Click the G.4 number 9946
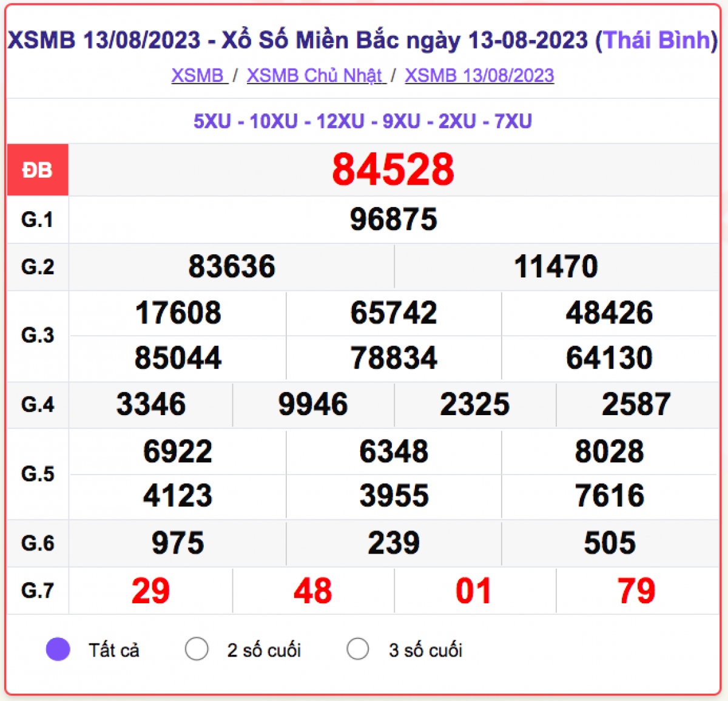The height and width of the screenshot is (701, 728). (313, 404)
